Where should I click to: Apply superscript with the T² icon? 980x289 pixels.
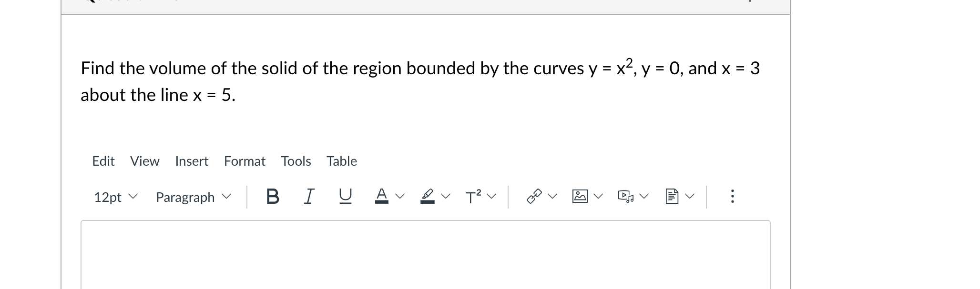tap(472, 196)
